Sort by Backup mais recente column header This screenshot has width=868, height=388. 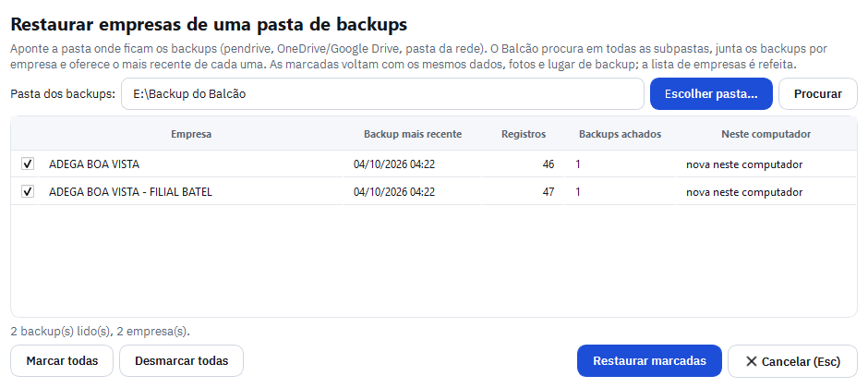(x=413, y=134)
